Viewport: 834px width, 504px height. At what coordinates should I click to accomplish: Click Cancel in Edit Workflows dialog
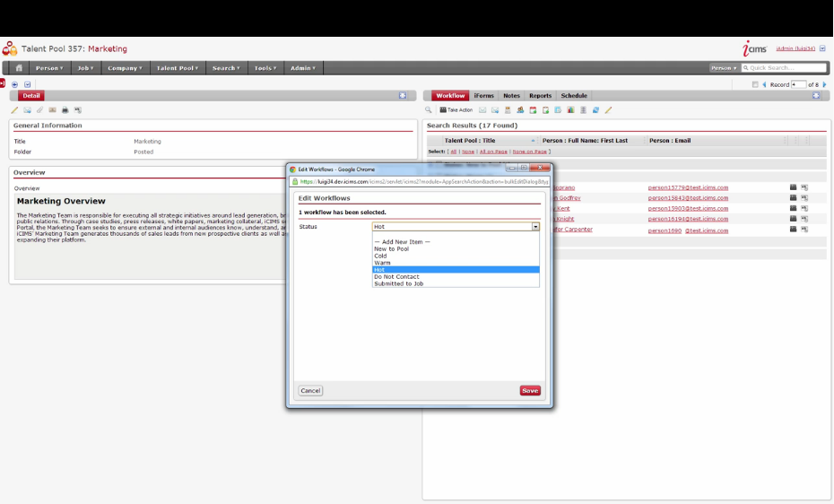click(310, 390)
